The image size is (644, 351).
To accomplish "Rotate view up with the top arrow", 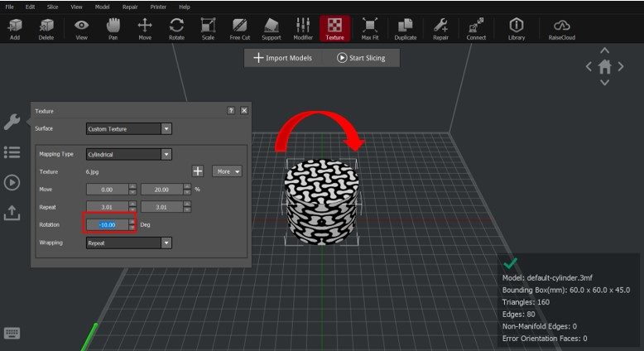I will (604, 50).
